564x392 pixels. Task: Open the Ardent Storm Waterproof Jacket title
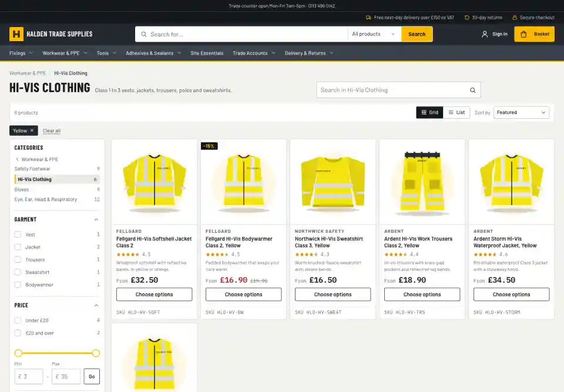505,242
